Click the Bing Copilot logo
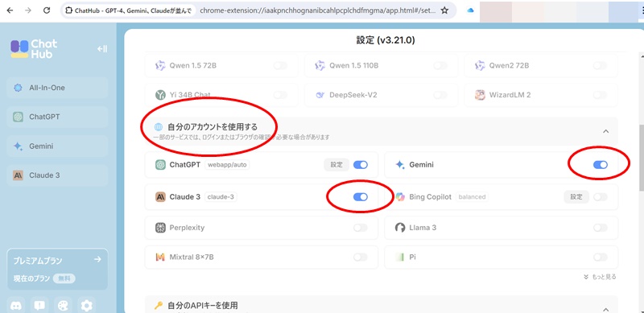Viewport: 644px width, 313px height. 400,197
